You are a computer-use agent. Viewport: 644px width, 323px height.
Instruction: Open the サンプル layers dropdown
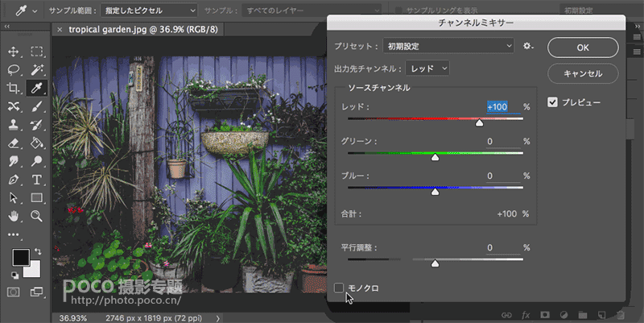tap(312, 10)
